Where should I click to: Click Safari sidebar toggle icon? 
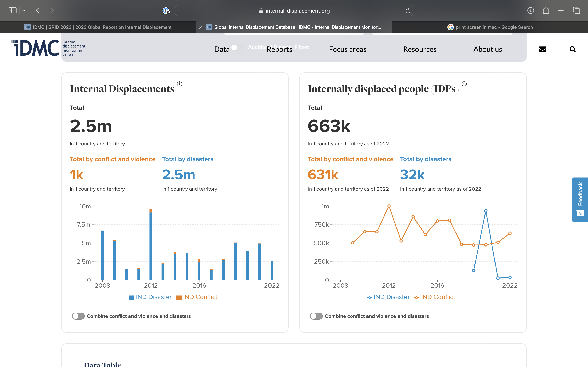12,10
